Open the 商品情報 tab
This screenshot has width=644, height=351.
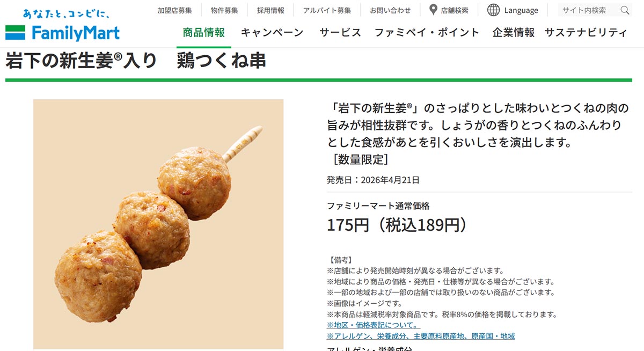204,32
